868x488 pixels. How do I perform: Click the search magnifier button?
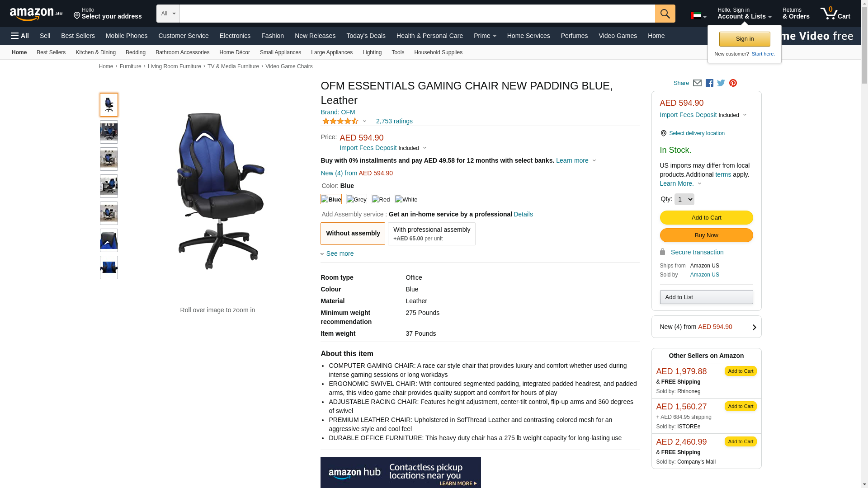665,14
